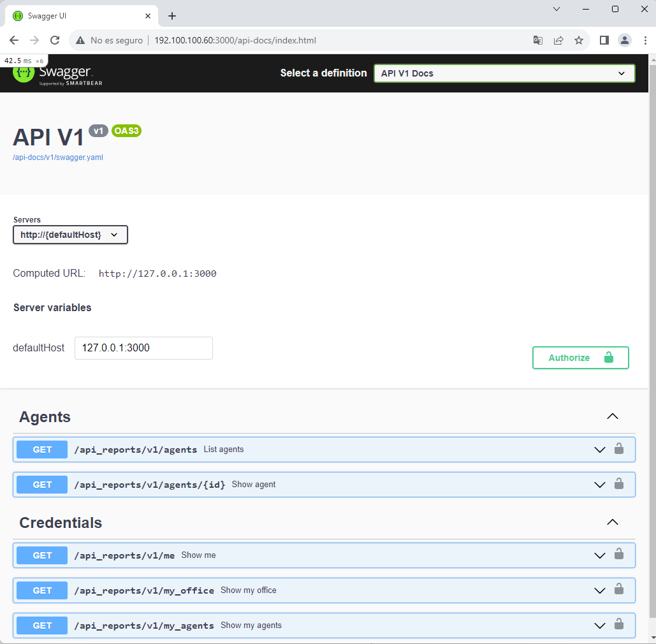
Task: Click the /api_reports/v1/agents/{id} path text
Action: [150, 485]
